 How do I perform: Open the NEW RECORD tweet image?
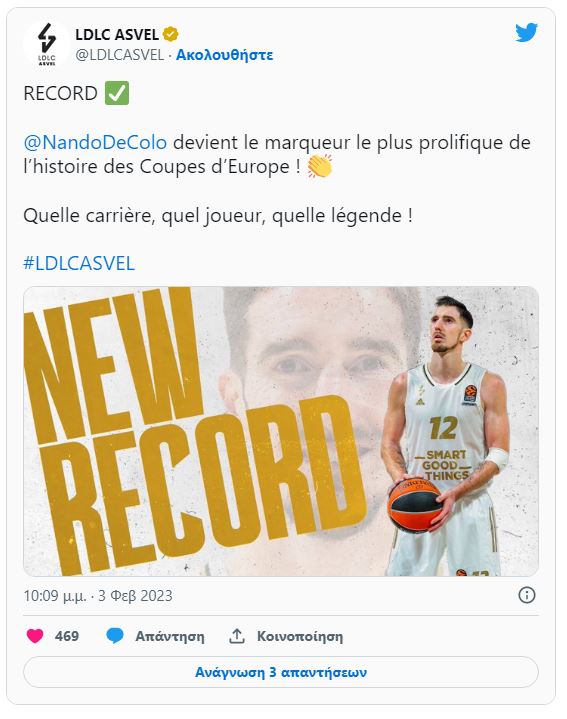[x=281, y=431]
